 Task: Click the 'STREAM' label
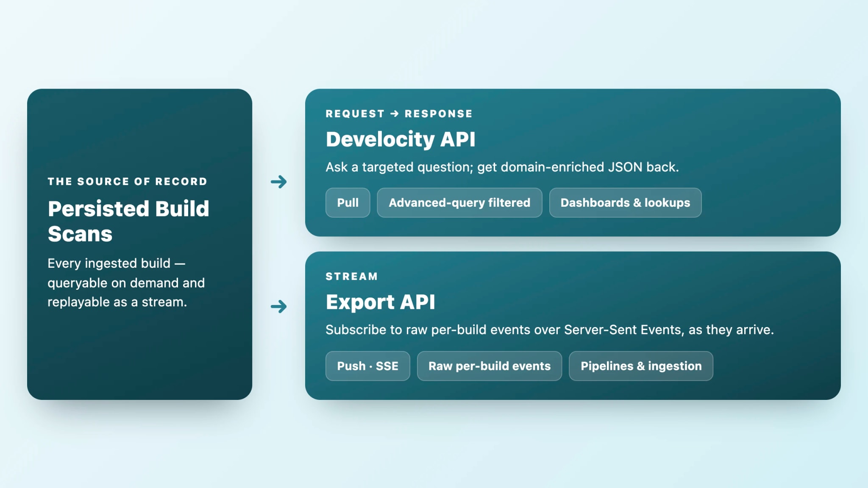(x=351, y=276)
